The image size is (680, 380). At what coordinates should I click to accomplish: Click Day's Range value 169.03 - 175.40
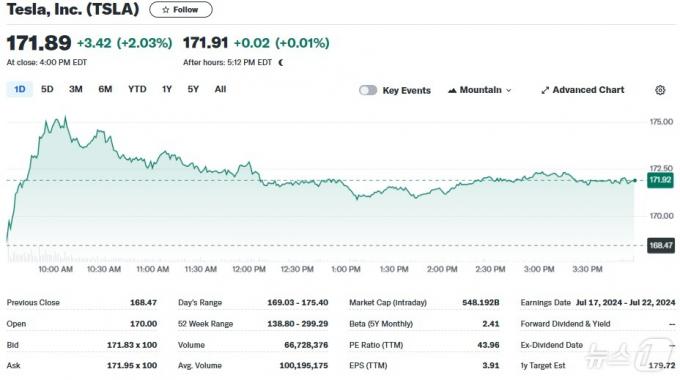298,302
